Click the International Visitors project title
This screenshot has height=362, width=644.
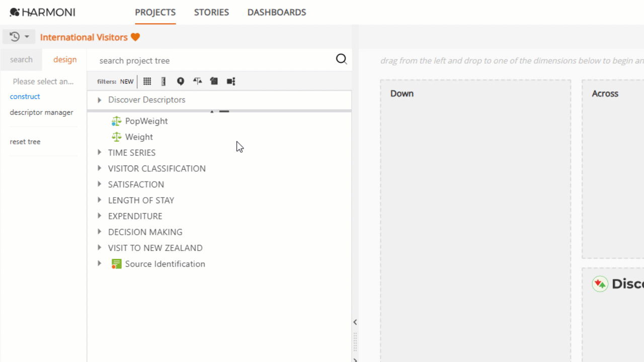click(84, 37)
